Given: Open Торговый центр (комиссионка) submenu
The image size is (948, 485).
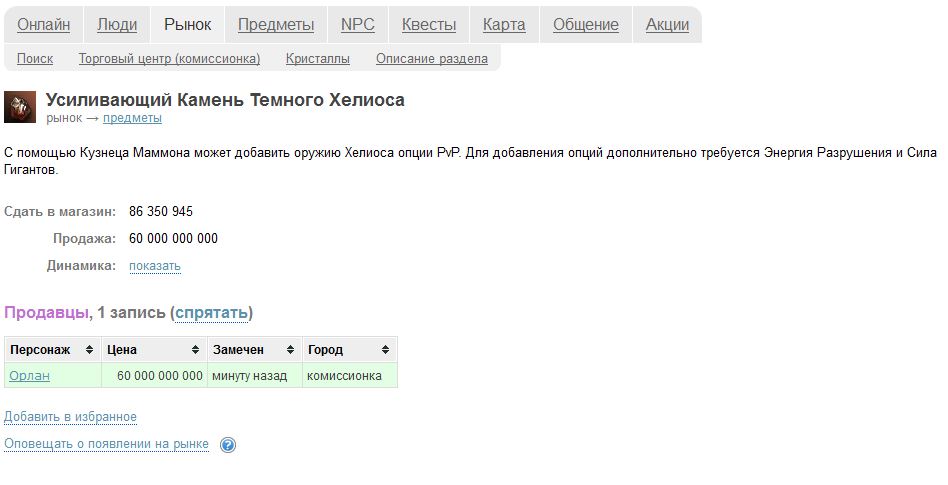Looking at the screenshot, I should (169, 59).
